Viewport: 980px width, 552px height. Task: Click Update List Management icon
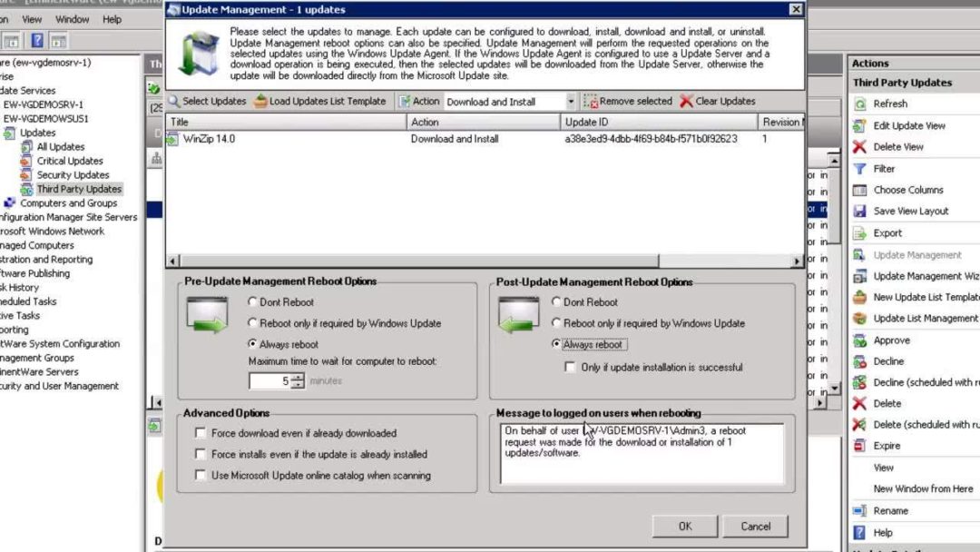tap(860, 318)
